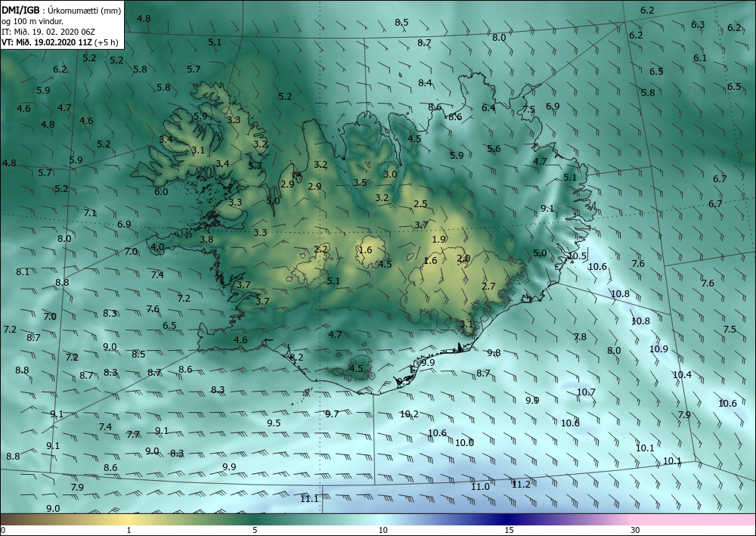Screen dimensions: 756x536
Task: Click the map value "7.1"
Action: (90, 212)
